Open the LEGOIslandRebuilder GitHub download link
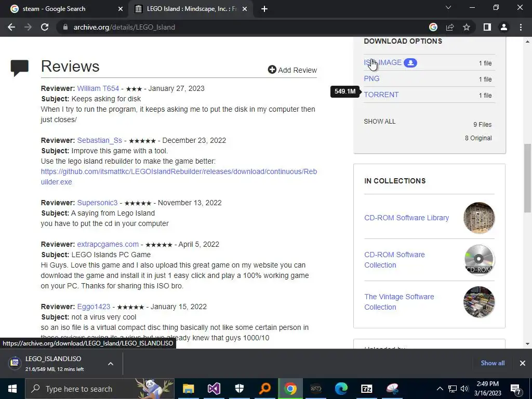The image size is (532, 399). click(x=179, y=177)
